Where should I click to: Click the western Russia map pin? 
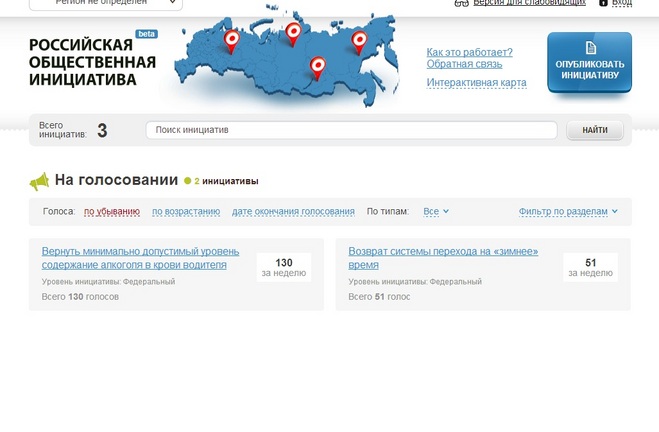[231, 41]
